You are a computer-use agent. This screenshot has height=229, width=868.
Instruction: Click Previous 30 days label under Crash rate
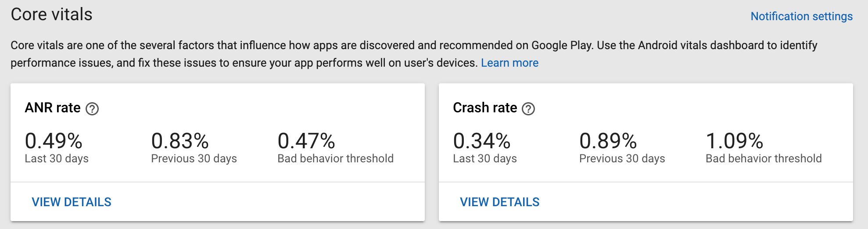(x=622, y=158)
